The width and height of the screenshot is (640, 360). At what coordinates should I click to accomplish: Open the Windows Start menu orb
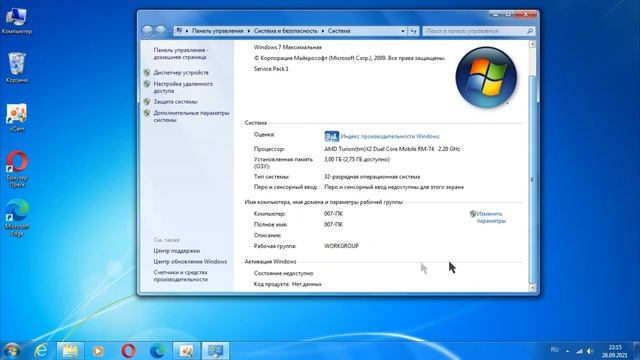pyautogui.click(x=12, y=351)
